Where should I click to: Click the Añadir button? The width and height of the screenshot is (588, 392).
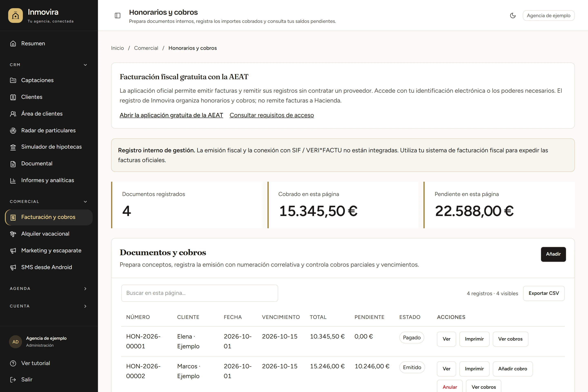tap(553, 254)
